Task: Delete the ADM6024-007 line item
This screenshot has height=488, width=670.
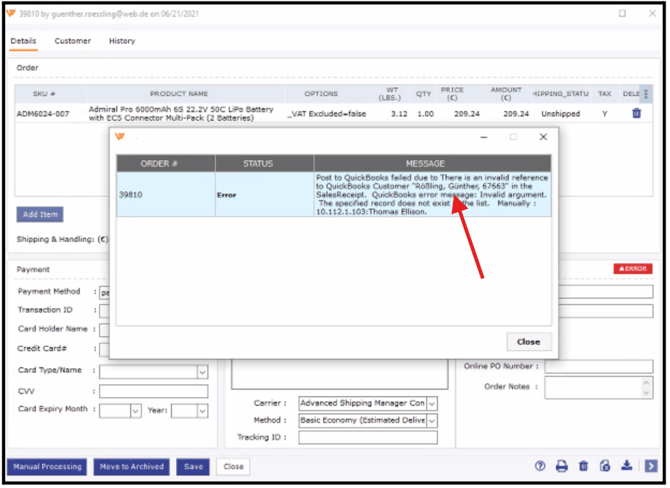Action: click(x=636, y=114)
